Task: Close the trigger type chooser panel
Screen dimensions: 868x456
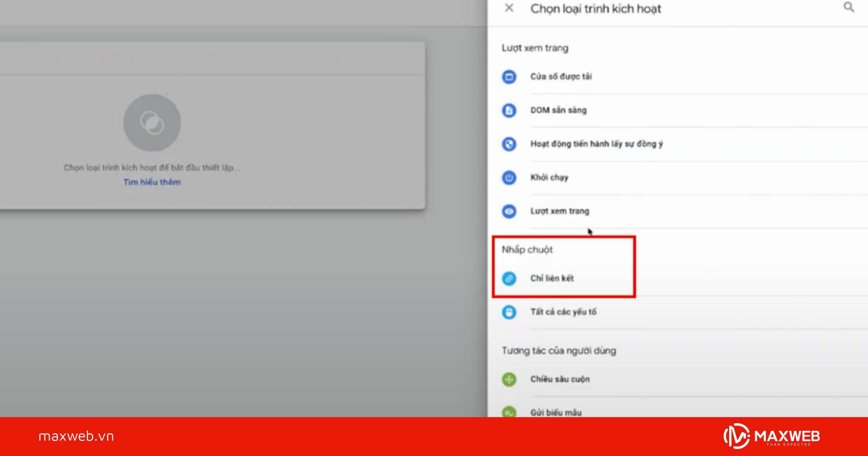Action: tap(509, 8)
